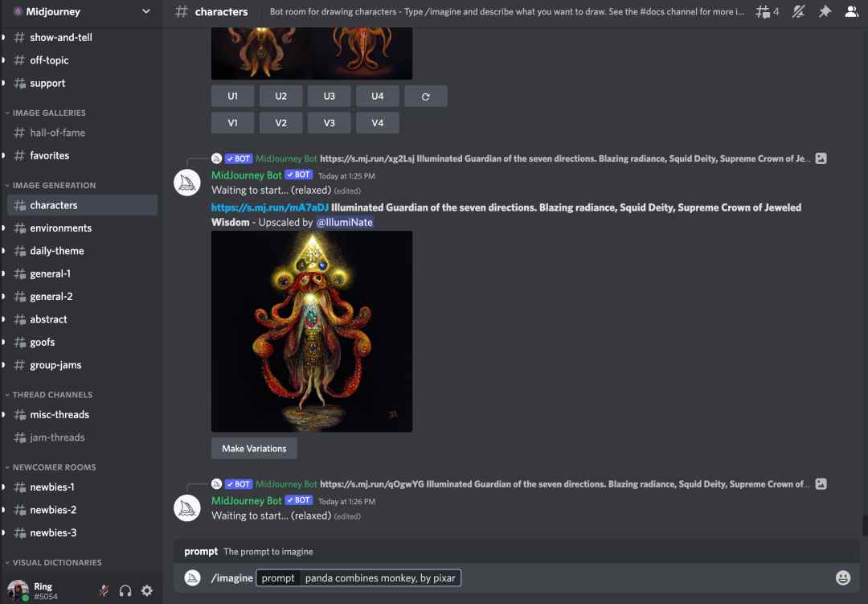This screenshot has width=868, height=604.
Task: Collapse the IMAGE GENERATION category
Action: (x=54, y=185)
